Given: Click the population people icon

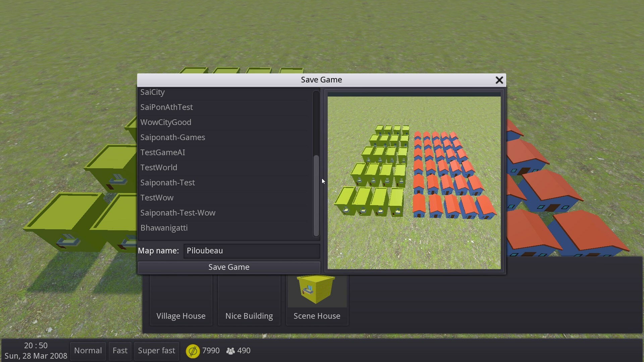Looking at the screenshot, I should [x=230, y=351].
